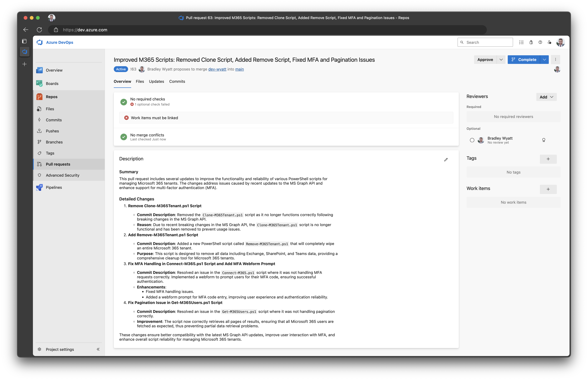The image size is (588, 380).
Task: Click the reviewer avatar under the three-dot menu
Action: (x=557, y=69)
